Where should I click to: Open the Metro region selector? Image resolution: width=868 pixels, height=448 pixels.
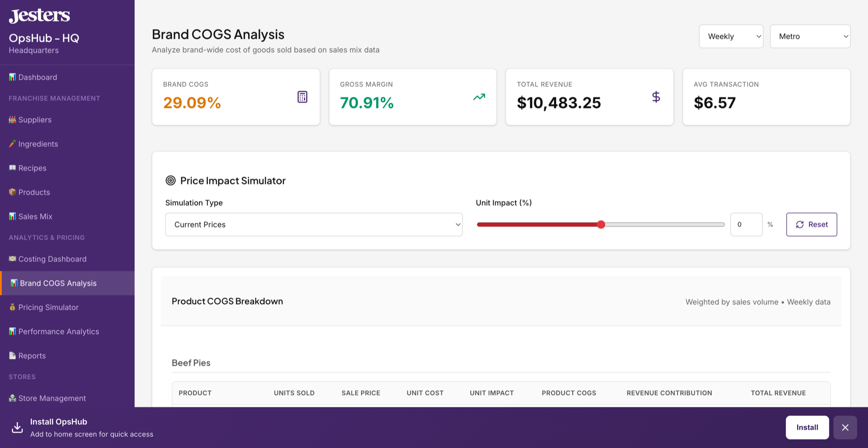pyautogui.click(x=810, y=36)
